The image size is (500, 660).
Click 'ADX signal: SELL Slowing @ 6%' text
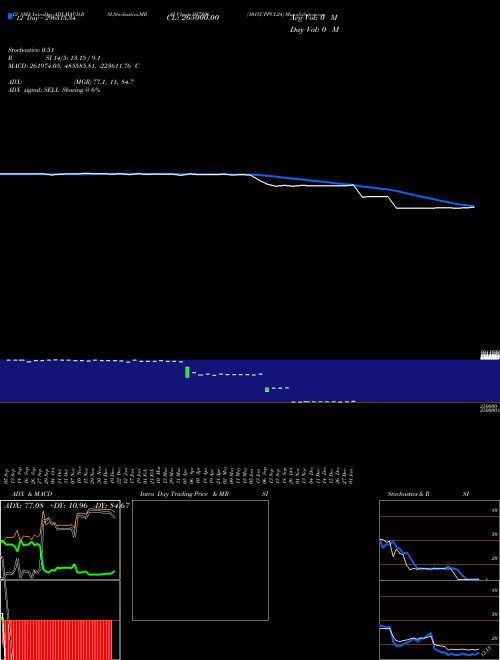coord(54,90)
